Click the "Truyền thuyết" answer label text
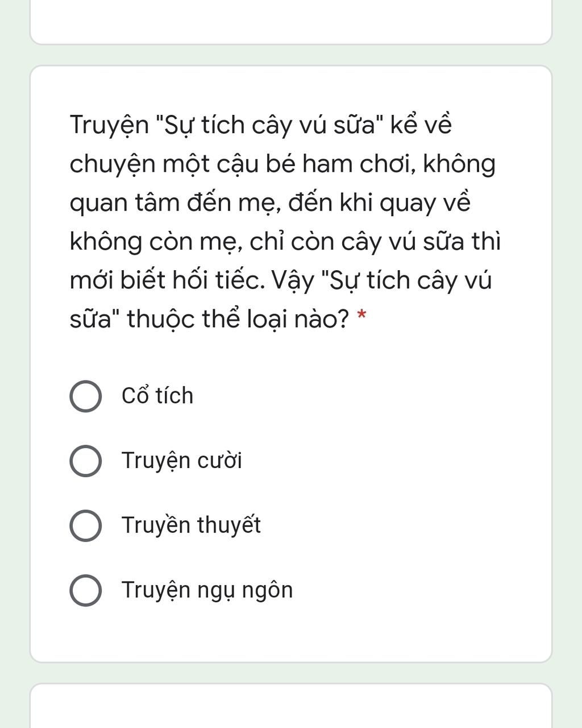Screen dimensions: 582x728 click(191, 525)
